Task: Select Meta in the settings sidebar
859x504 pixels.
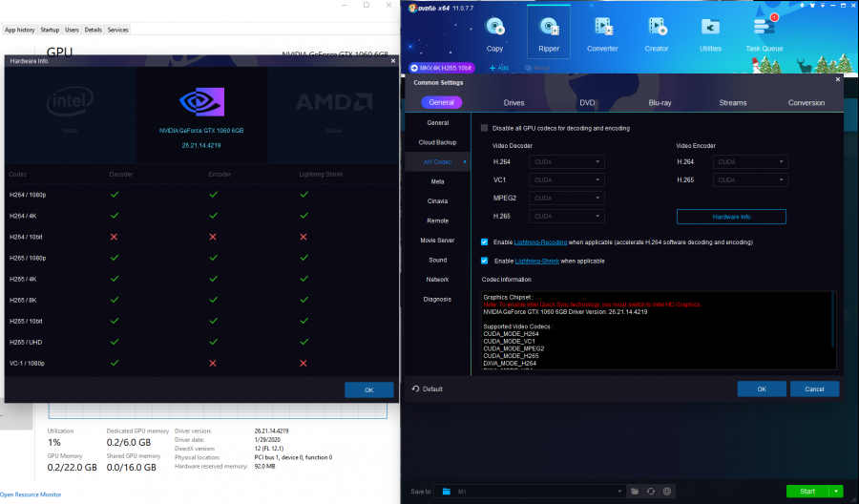Action: (x=438, y=181)
